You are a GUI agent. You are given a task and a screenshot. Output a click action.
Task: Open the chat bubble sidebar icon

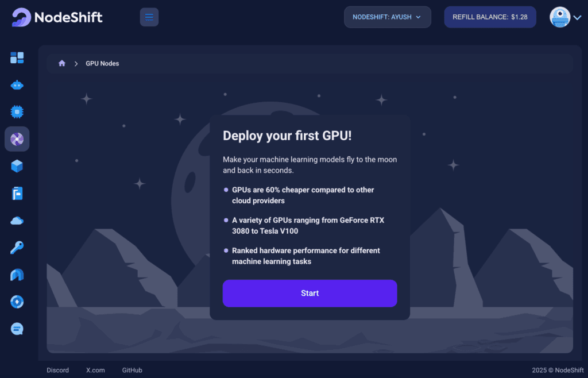pyautogui.click(x=17, y=329)
